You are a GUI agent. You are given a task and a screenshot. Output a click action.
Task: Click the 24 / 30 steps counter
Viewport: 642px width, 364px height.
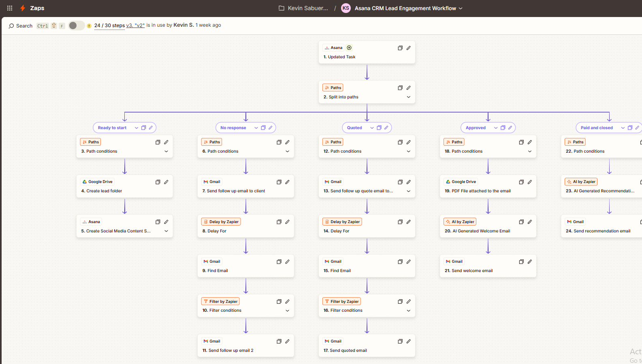(109, 25)
